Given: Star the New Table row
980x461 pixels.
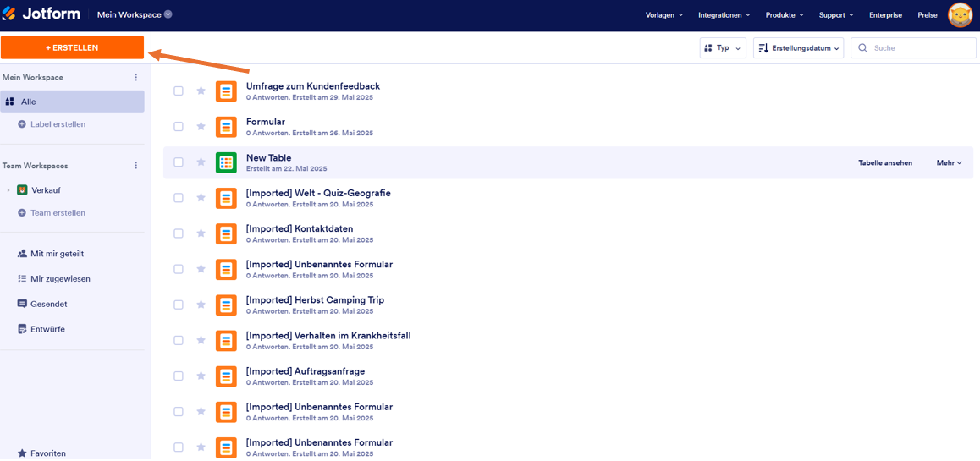Looking at the screenshot, I should [201, 162].
